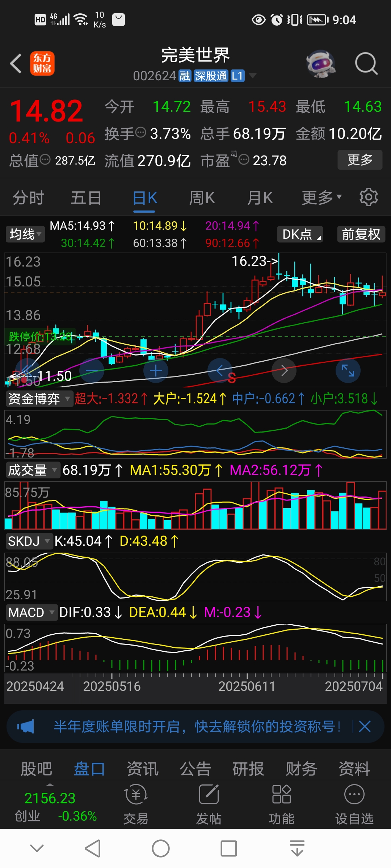391x868 pixels.
Task: Toggle the 前复权 adjustment button
Action: click(x=361, y=234)
